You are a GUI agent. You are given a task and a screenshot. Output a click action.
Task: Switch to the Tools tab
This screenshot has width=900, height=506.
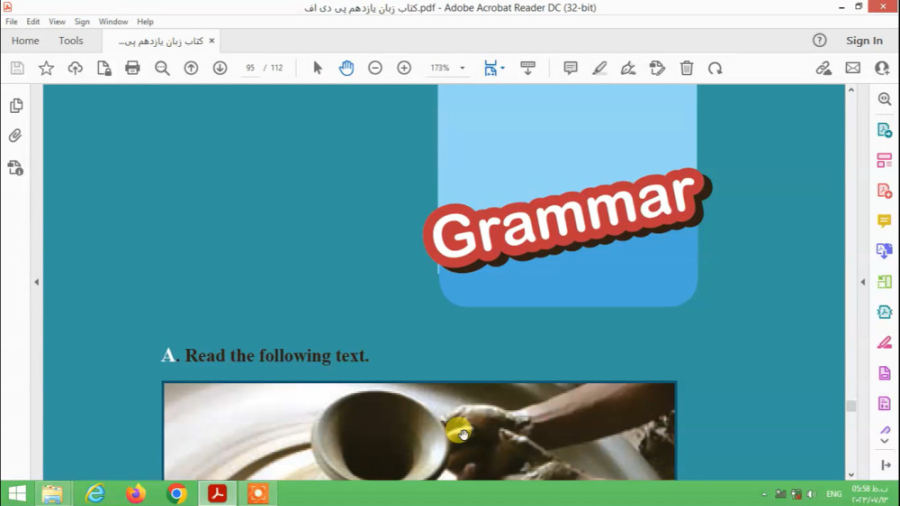tap(71, 41)
